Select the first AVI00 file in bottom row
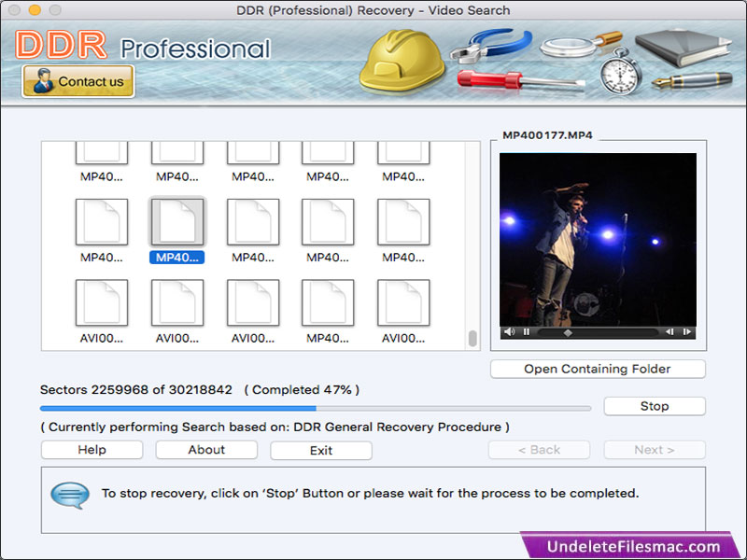Viewport: 747px width, 560px height. [x=102, y=303]
